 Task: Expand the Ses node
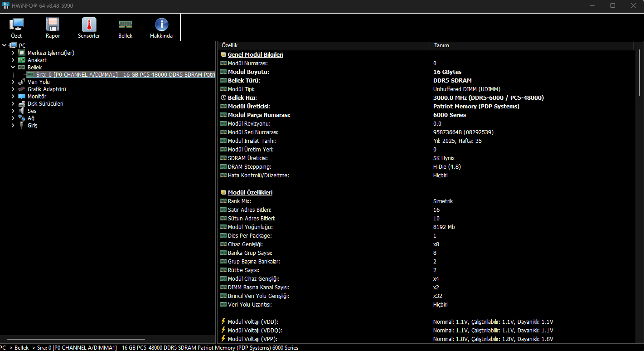click(x=13, y=111)
